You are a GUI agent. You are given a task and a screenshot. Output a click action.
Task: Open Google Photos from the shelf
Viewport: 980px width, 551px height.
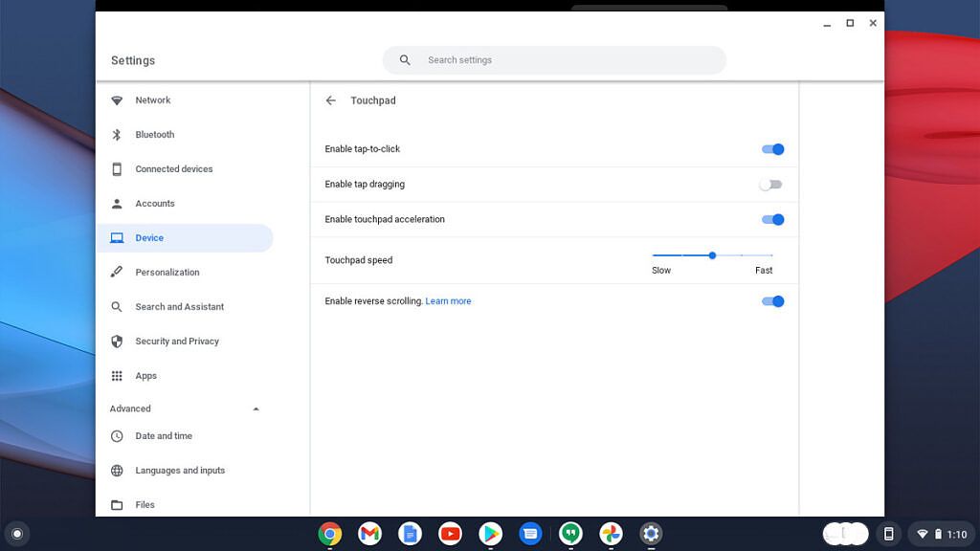pyautogui.click(x=612, y=533)
